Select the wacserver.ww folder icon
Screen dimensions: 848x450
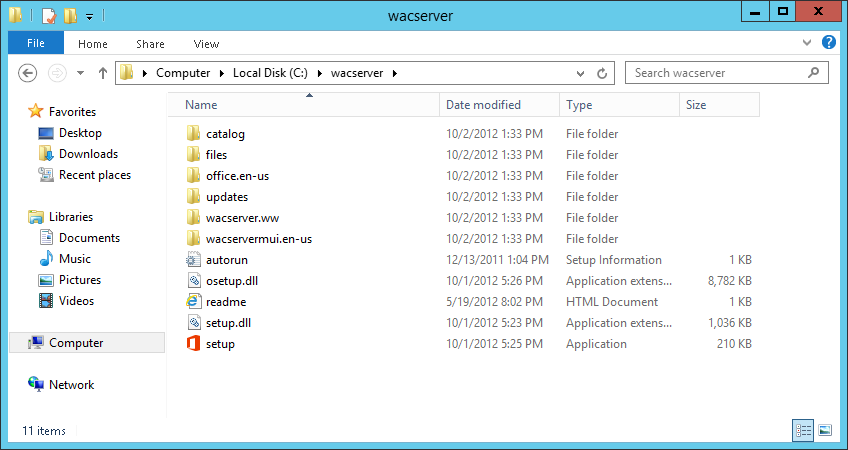point(193,217)
